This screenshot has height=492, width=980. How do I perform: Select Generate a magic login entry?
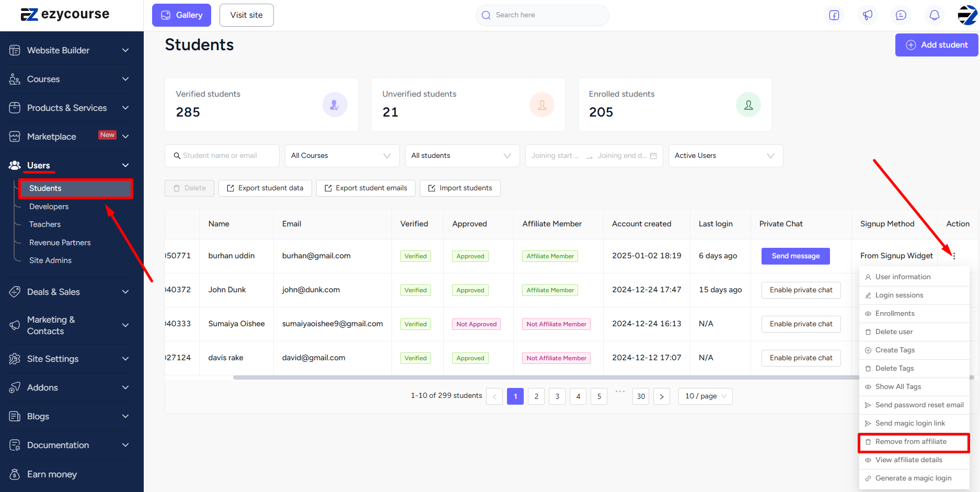tap(914, 478)
